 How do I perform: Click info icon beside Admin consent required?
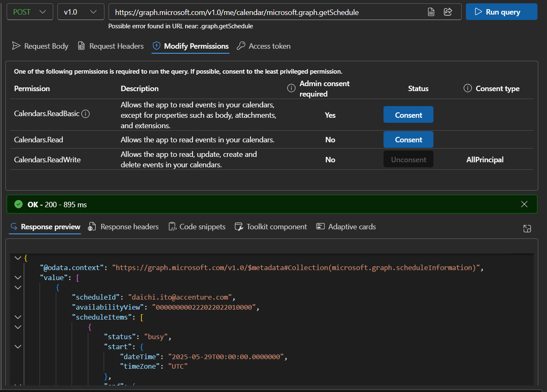coord(292,88)
